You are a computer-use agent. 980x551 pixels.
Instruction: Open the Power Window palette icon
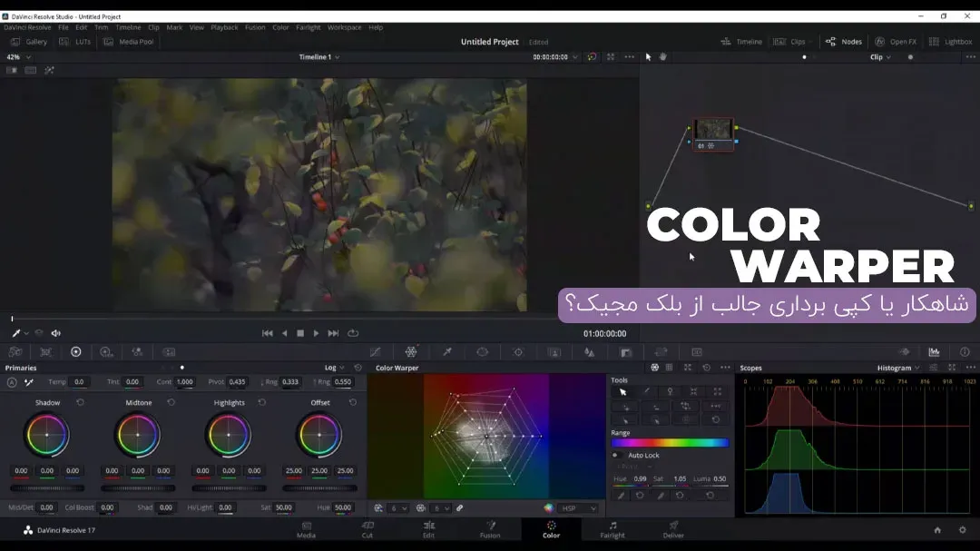point(483,352)
